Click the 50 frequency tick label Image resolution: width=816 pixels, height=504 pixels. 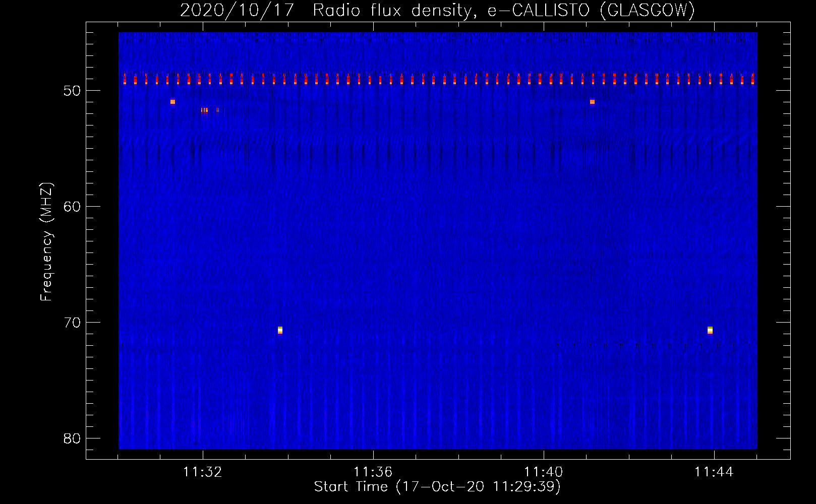[72, 91]
